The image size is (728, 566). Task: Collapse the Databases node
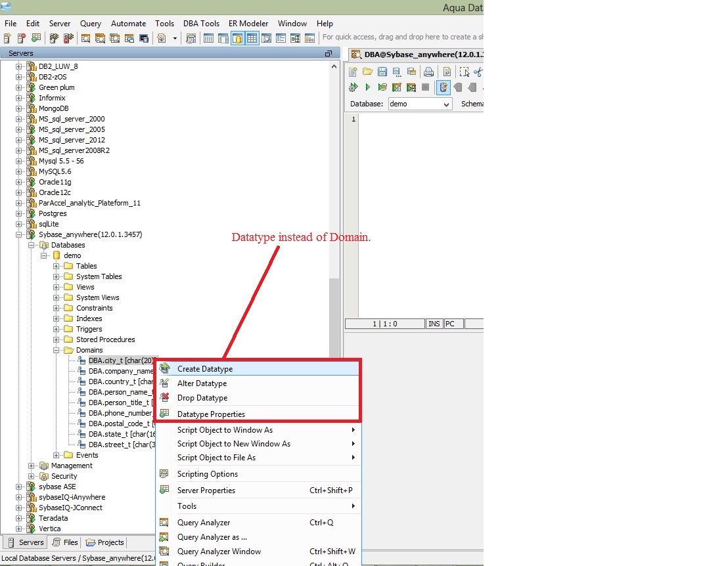[31, 245]
